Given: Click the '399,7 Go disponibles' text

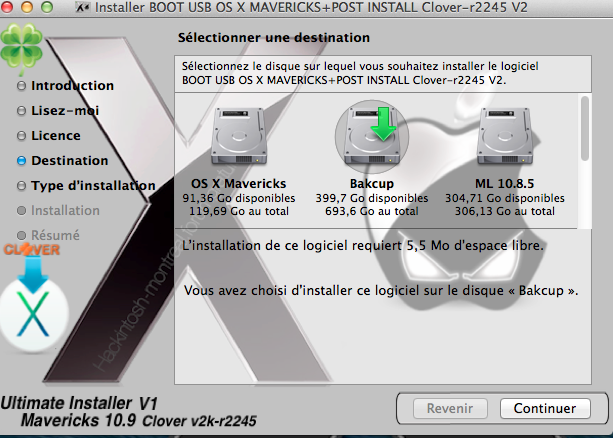Looking at the screenshot, I should click(372, 198).
